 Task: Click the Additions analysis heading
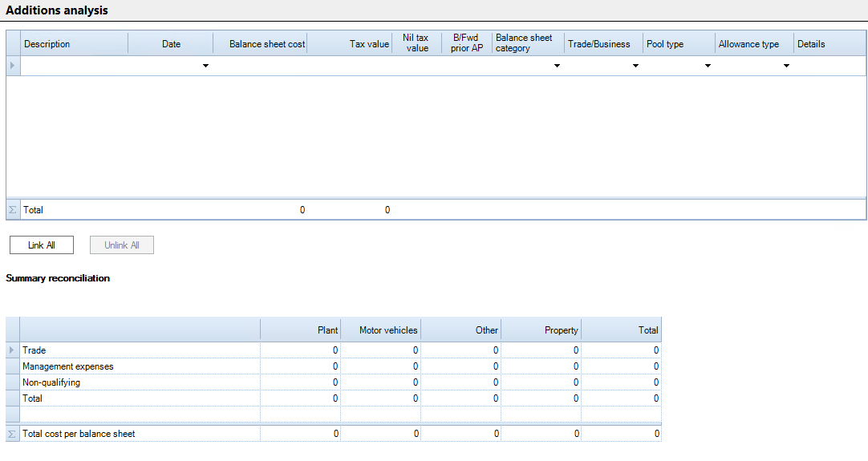click(57, 10)
